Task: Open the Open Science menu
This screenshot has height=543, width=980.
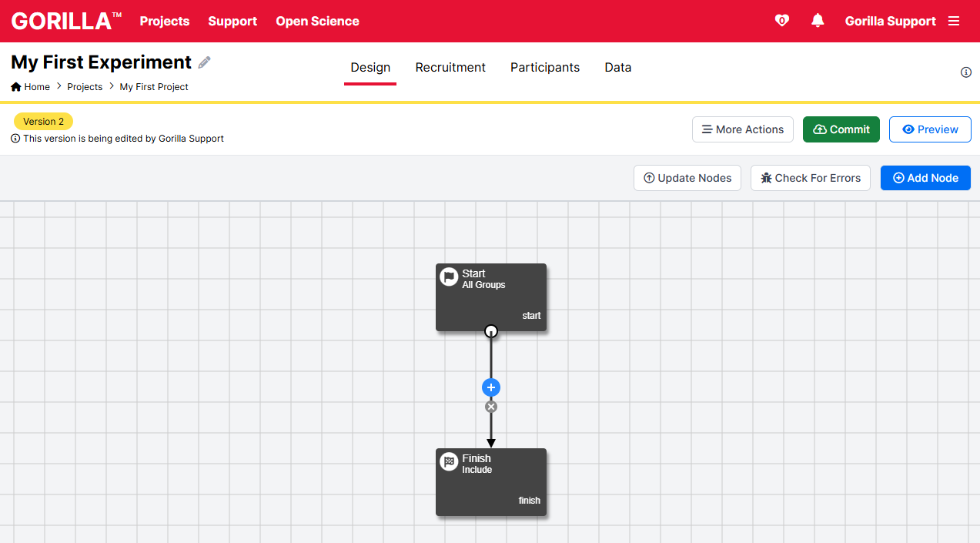Action: pyautogui.click(x=317, y=21)
